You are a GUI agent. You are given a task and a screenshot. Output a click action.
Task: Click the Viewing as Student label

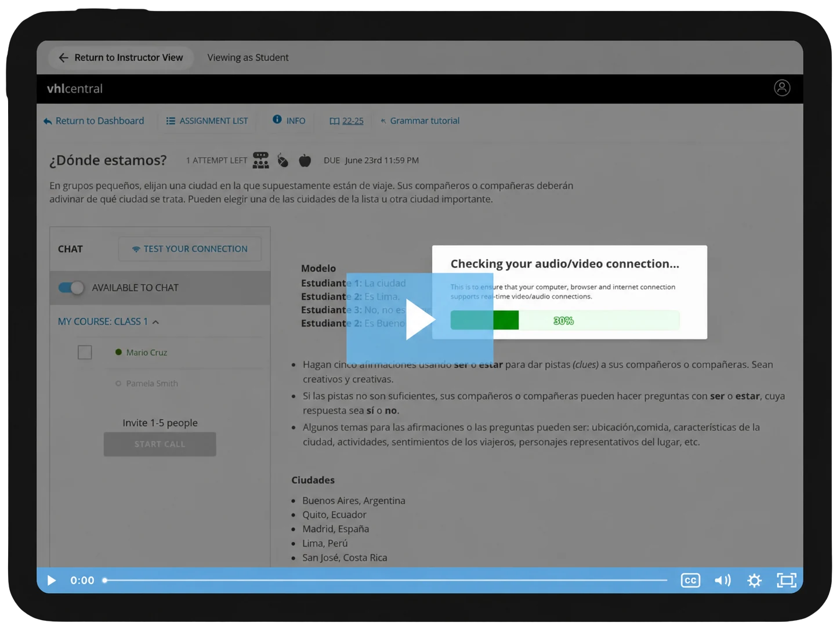click(x=248, y=57)
